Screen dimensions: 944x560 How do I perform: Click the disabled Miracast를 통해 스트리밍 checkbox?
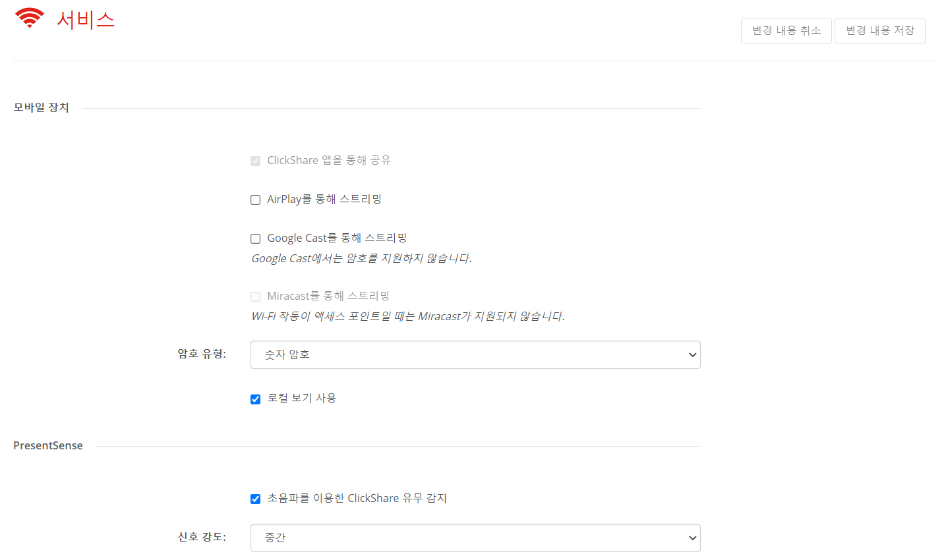[x=256, y=297]
